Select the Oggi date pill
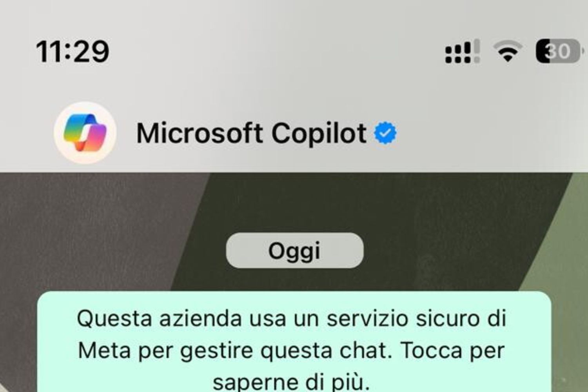 pyautogui.click(x=295, y=250)
